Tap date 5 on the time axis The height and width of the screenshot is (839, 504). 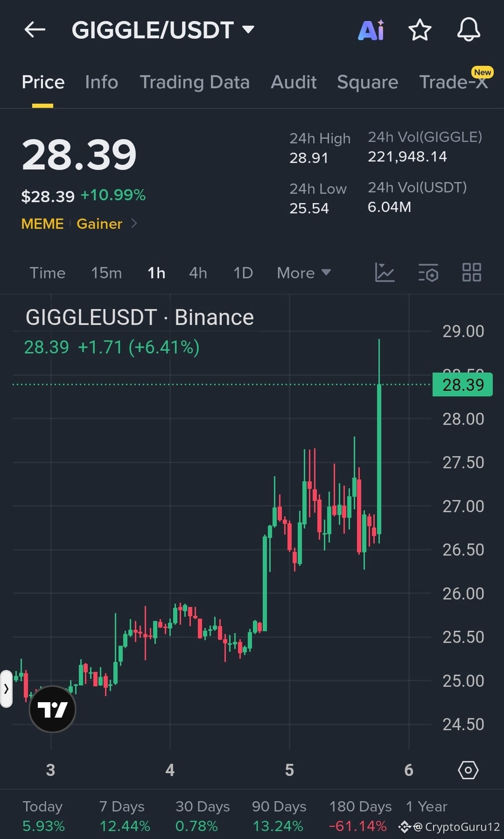tap(289, 770)
